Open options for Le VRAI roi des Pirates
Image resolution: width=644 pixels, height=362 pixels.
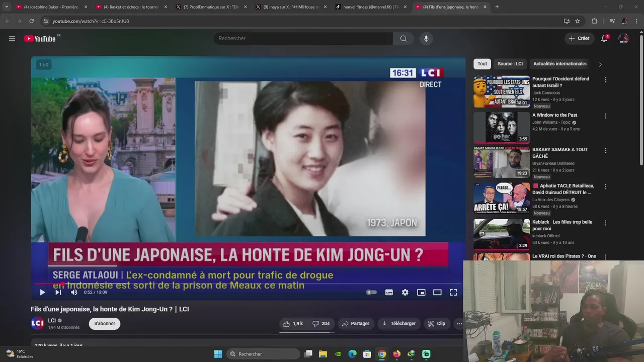click(606, 257)
